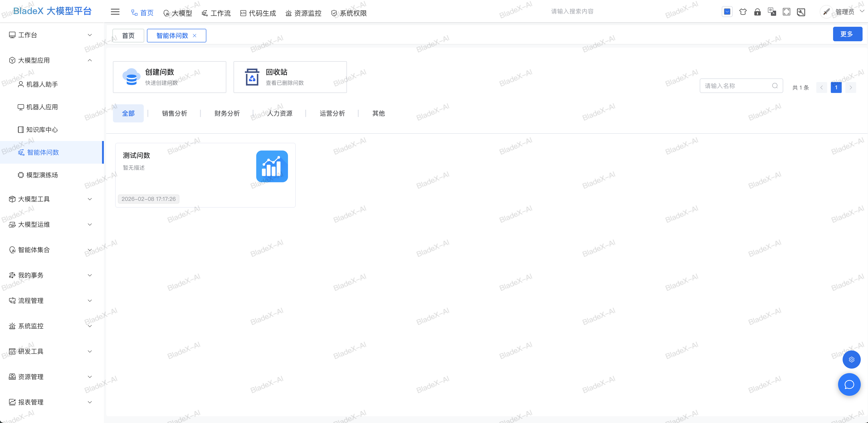The height and width of the screenshot is (423, 868).
Task: Open 回收站 to view deleted items
Action: pyautogui.click(x=290, y=76)
